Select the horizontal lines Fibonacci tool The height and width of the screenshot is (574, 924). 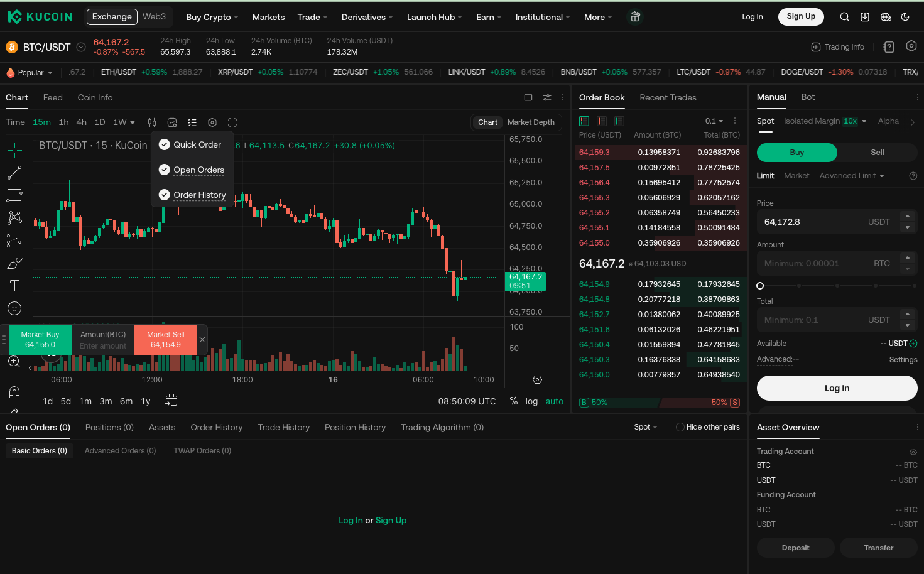pos(14,195)
